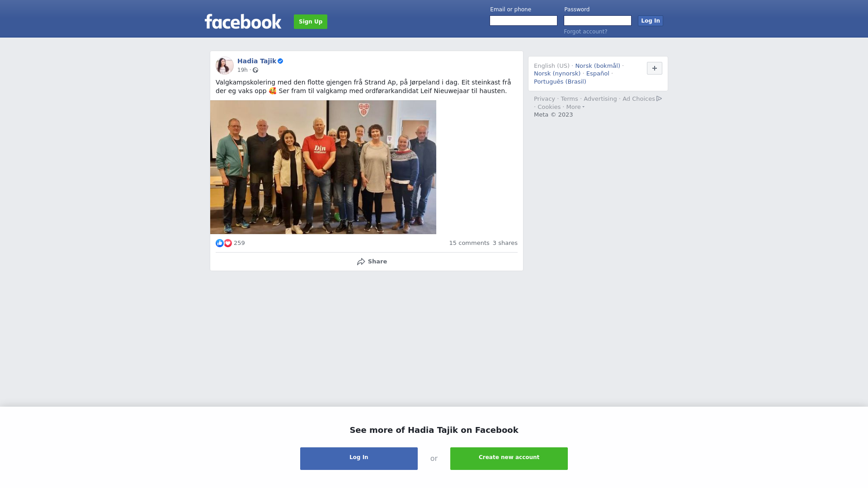
Task: Open more languages with the plus button
Action: [x=655, y=68]
